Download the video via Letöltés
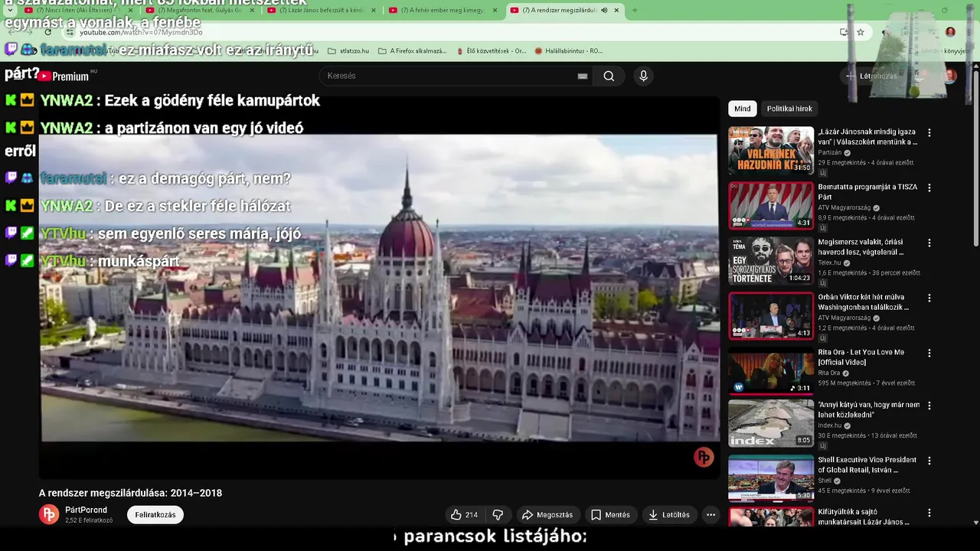 pos(669,515)
